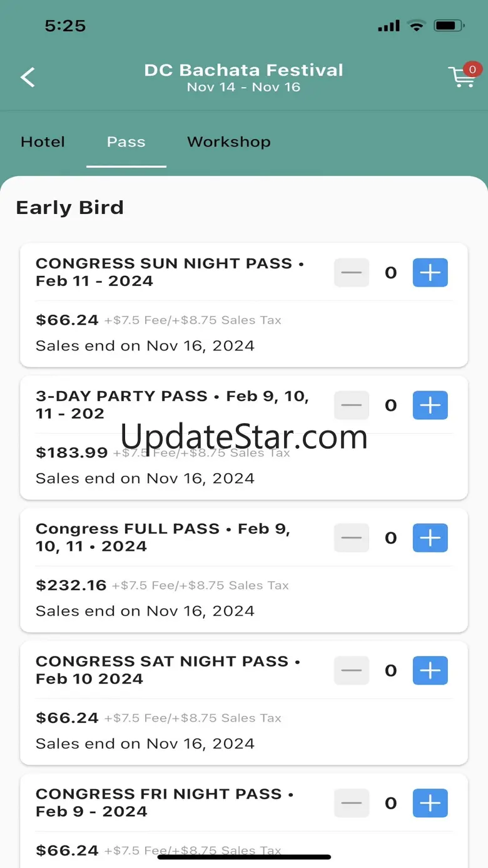Decrease Congress Sun Night Pass quantity
Image resolution: width=488 pixels, height=868 pixels.
pos(352,273)
